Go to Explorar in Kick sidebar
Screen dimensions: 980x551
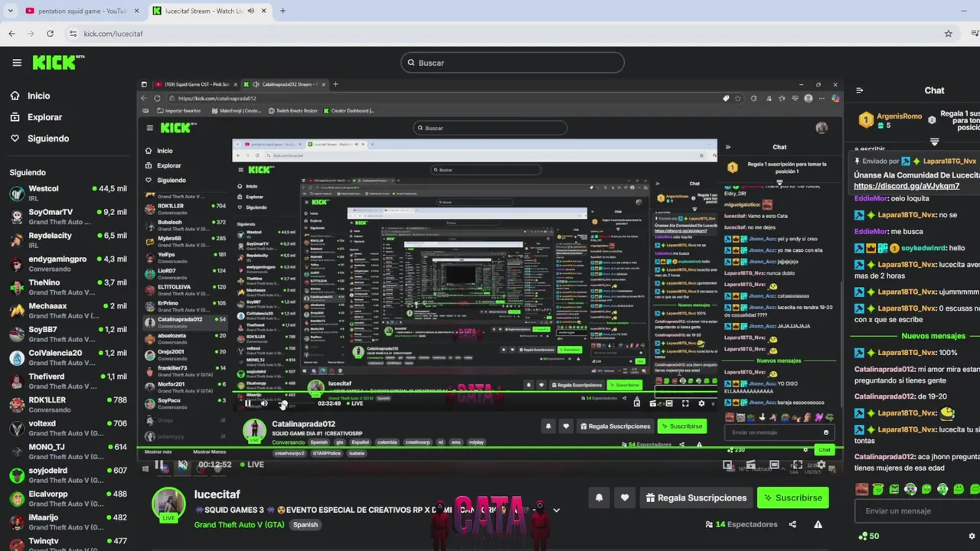coord(45,117)
